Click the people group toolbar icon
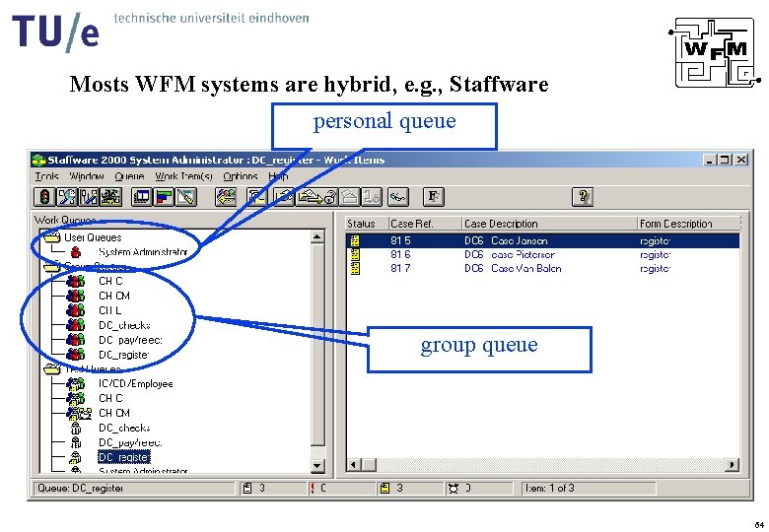The width and height of the screenshot is (769, 532). click(110, 197)
